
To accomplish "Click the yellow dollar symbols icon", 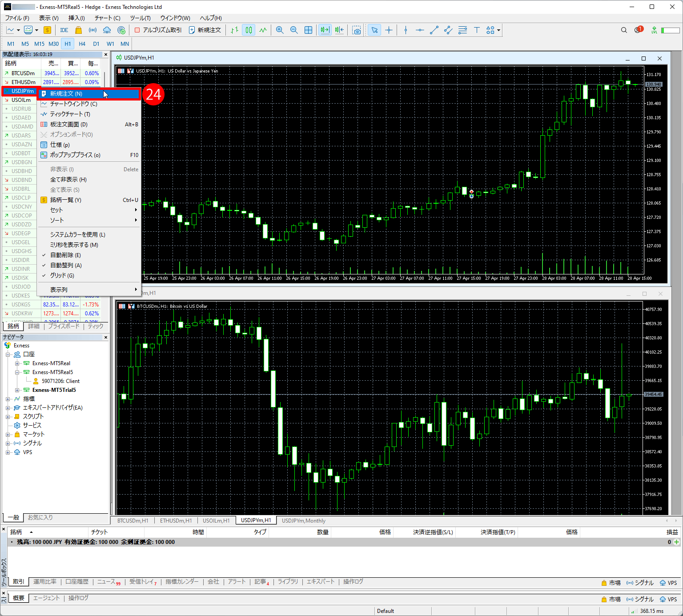I will pos(47,30).
